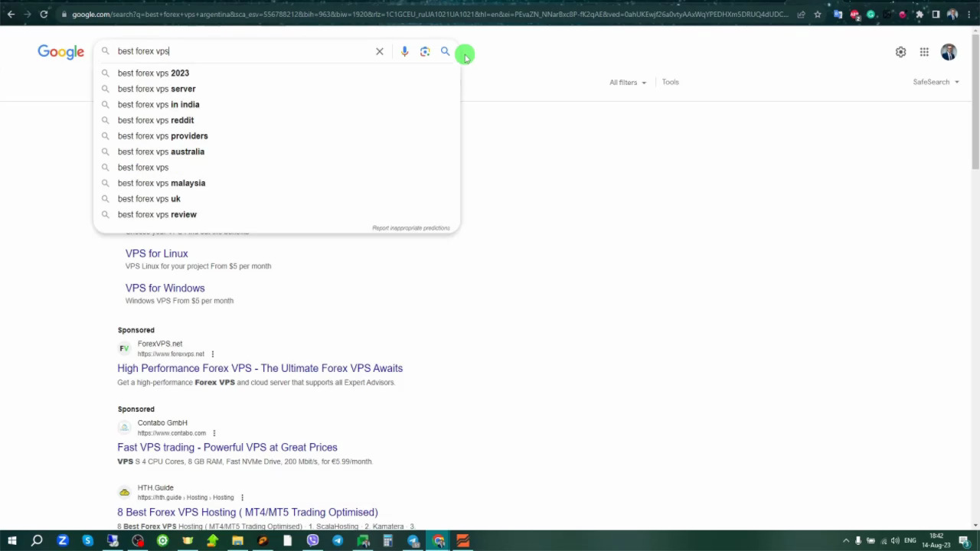Screen dimensions: 980x551
Task: Open Google Translate extension icon
Action: 838,14
